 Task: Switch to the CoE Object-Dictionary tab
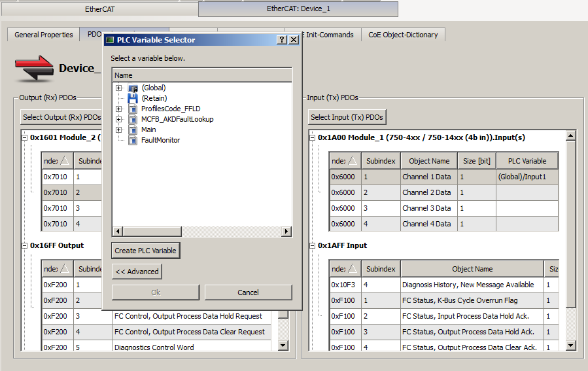click(x=403, y=35)
